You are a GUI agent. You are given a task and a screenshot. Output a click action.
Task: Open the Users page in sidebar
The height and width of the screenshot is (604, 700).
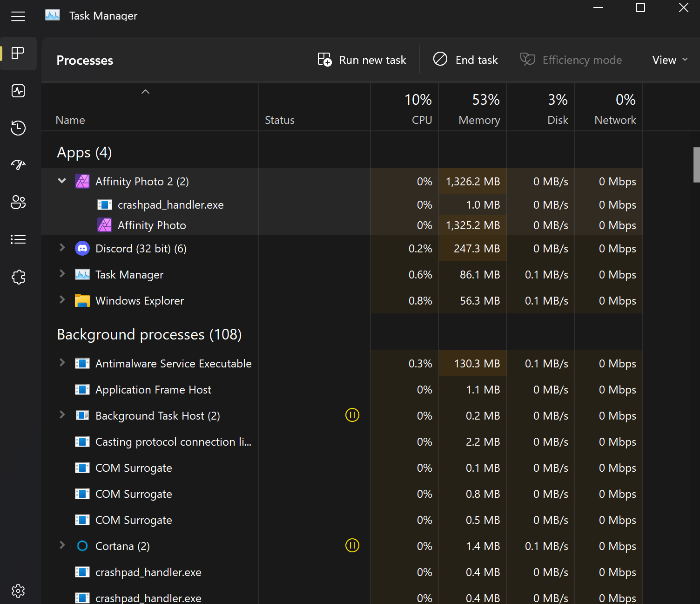click(18, 202)
